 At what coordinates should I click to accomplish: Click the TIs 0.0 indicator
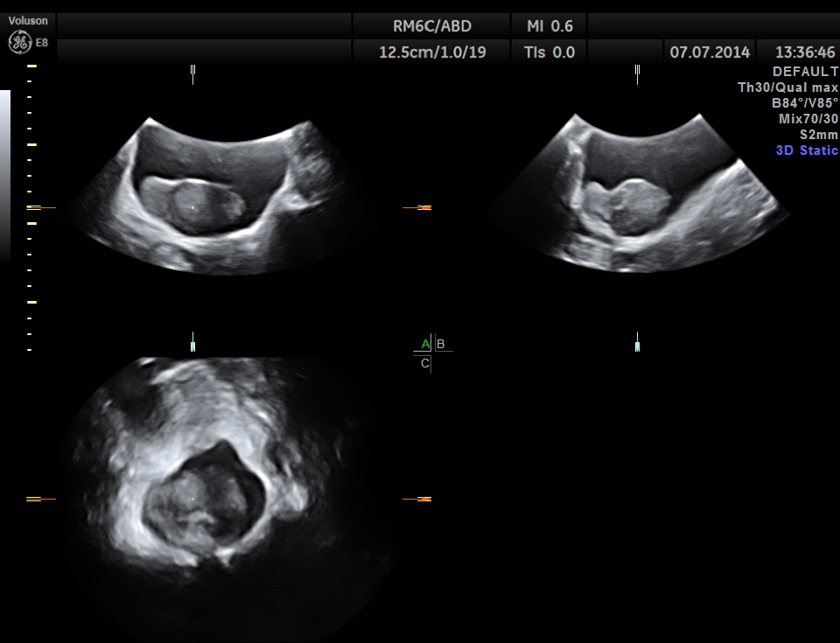tap(549, 52)
